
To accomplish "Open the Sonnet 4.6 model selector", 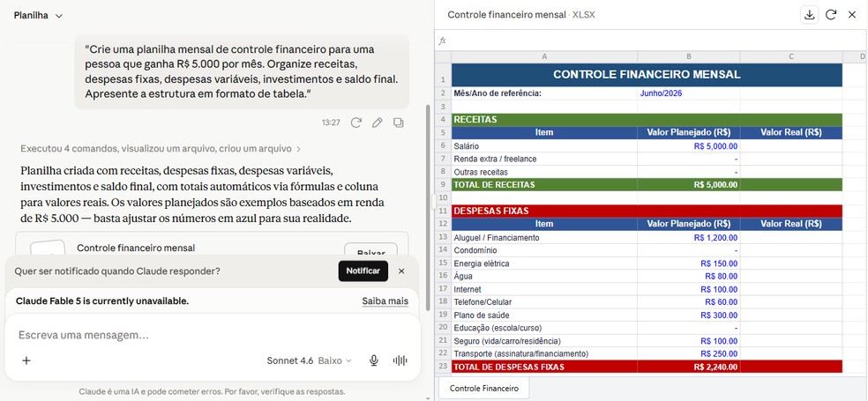I will (x=309, y=360).
